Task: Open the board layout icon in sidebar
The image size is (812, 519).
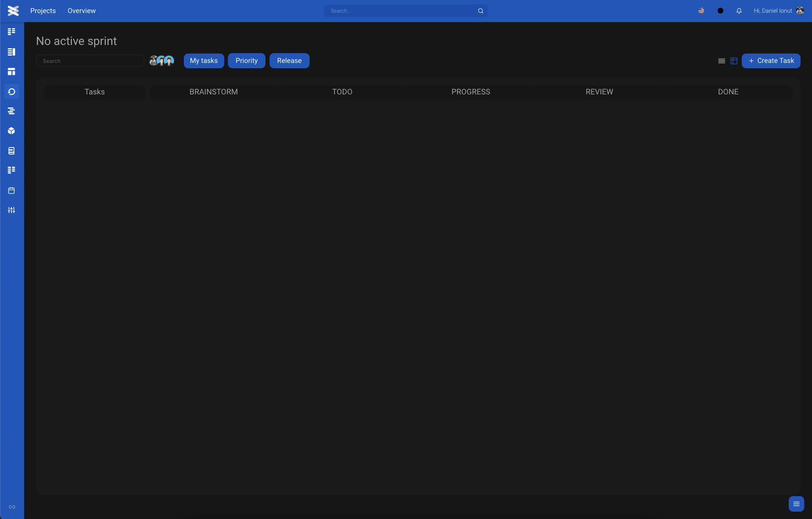Action: [x=11, y=72]
